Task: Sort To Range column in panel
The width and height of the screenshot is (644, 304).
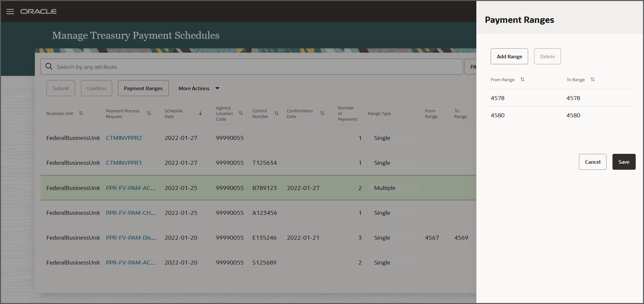Action: tap(593, 80)
